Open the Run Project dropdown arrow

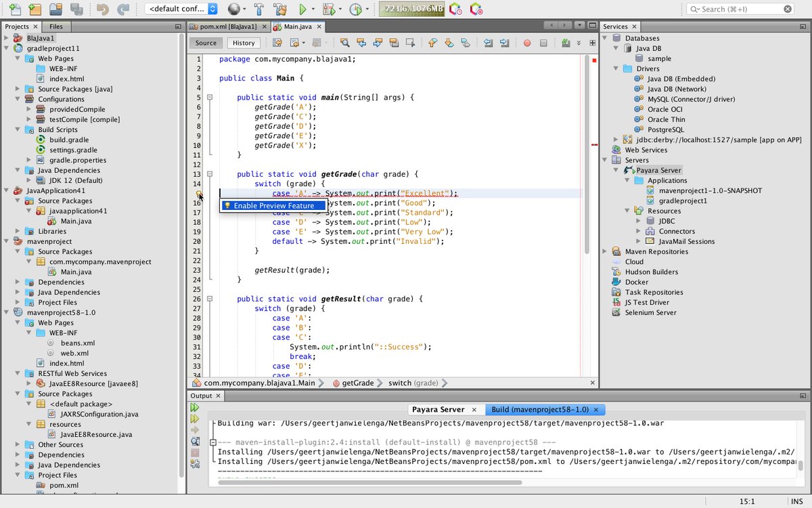click(x=313, y=9)
